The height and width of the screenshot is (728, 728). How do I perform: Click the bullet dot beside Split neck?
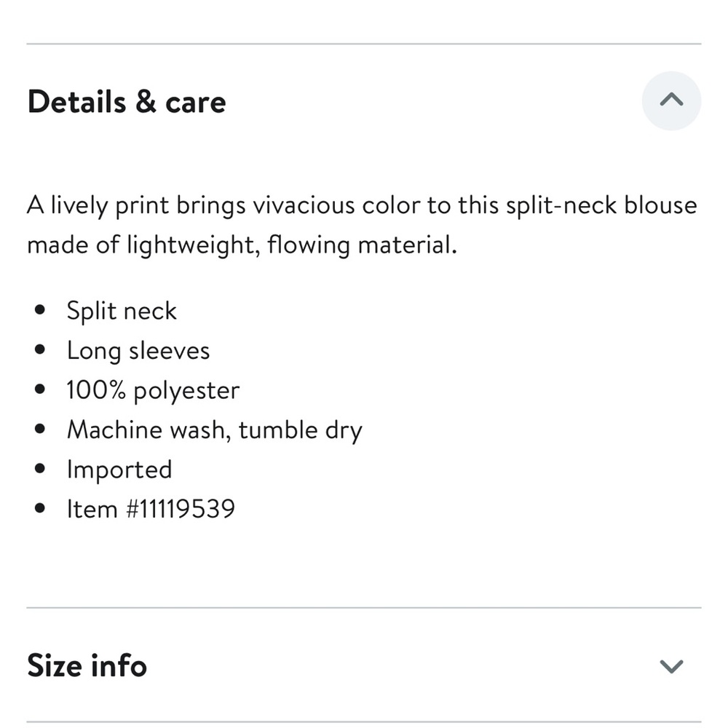(x=40, y=309)
